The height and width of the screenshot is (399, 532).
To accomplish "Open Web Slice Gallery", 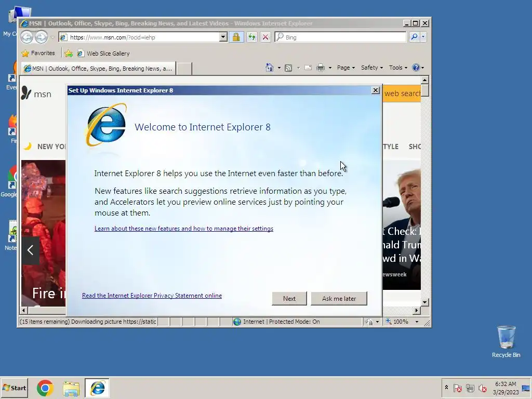I will click(x=103, y=54).
